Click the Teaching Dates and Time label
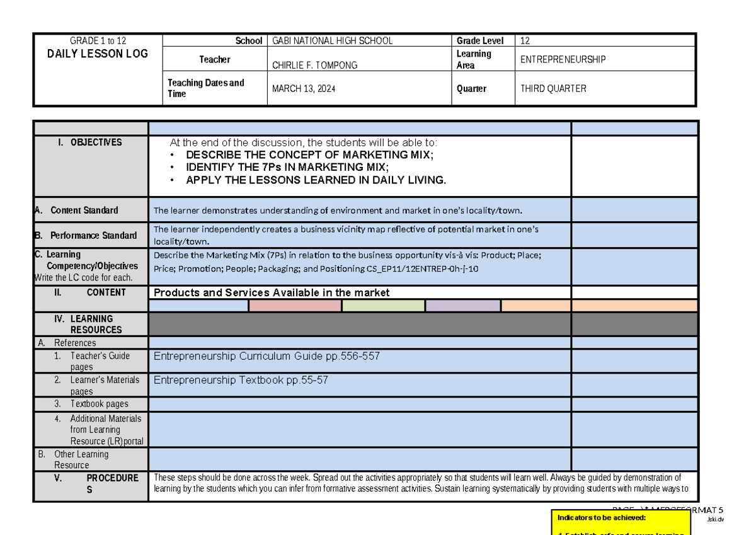The image size is (756, 535). pyautogui.click(x=206, y=88)
